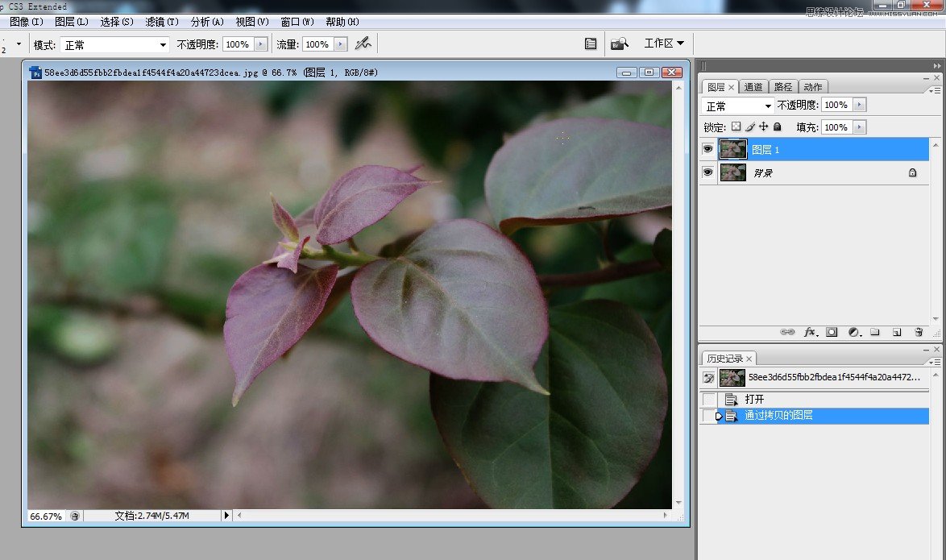This screenshot has width=946, height=560.
Task: Click the state icon beside 打开
Action: [731, 400]
